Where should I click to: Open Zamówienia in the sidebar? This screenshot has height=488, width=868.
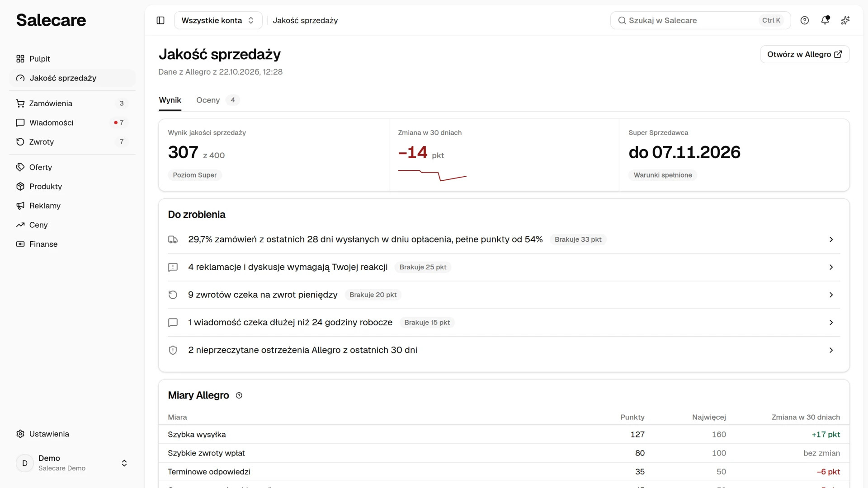click(x=72, y=103)
